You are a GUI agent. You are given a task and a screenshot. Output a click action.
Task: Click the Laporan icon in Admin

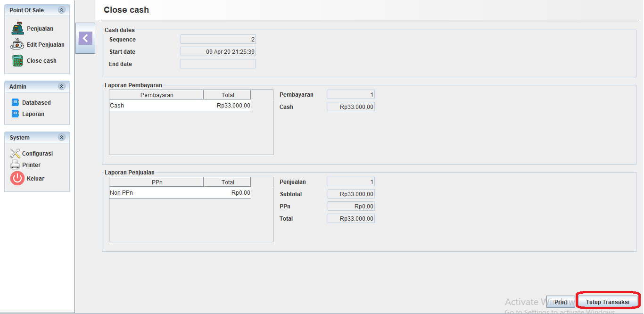pyautogui.click(x=15, y=114)
